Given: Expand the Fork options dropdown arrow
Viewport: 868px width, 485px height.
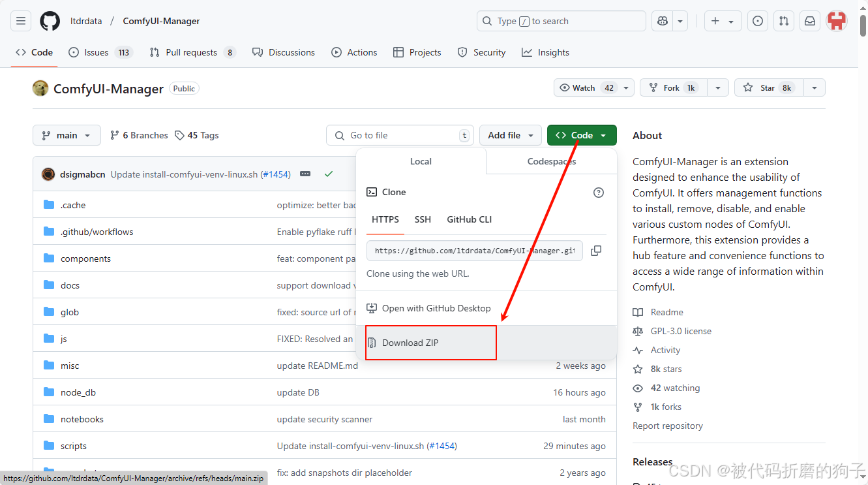Looking at the screenshot, I should [x=718, y=87].
